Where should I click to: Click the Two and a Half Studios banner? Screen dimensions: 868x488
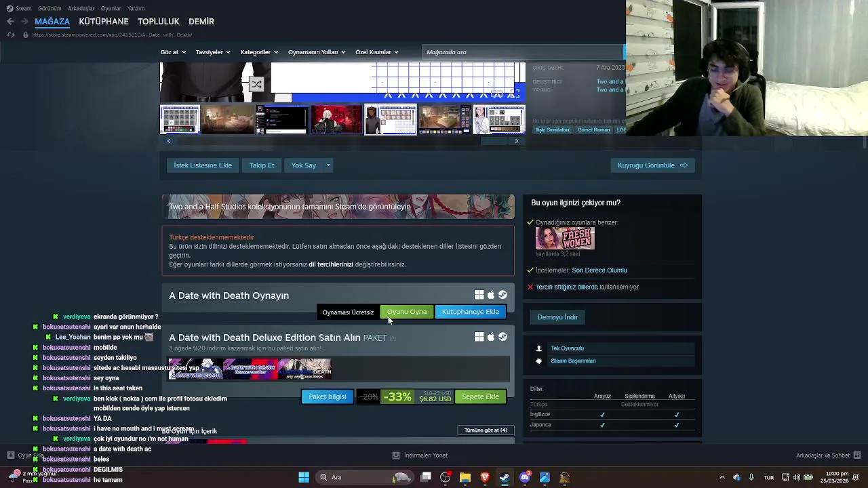pos(338,207)
